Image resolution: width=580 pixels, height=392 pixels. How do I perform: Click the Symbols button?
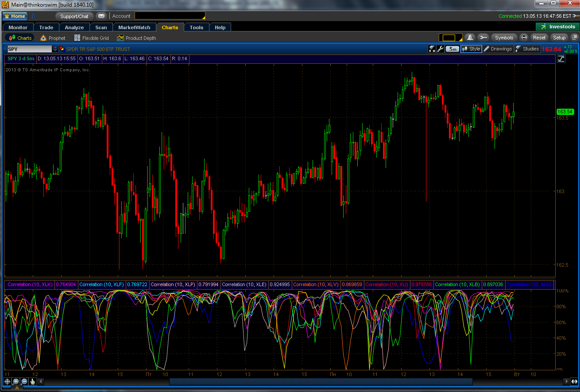coord(504,38)
